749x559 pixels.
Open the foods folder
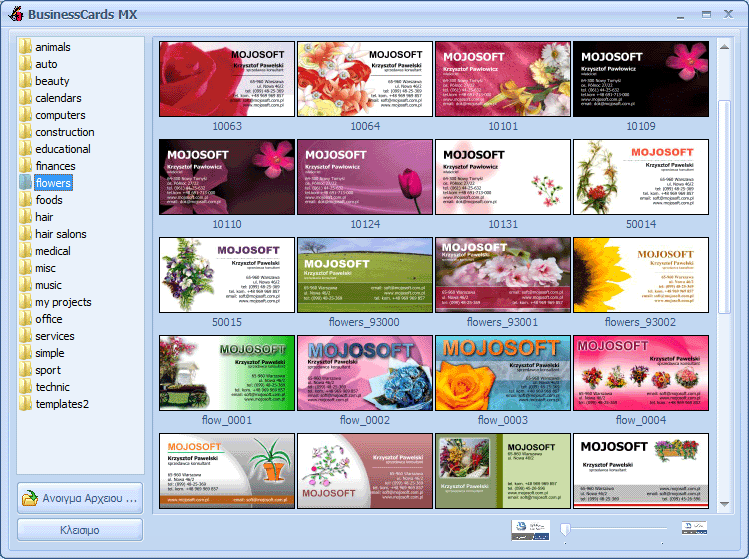(41, 200)
